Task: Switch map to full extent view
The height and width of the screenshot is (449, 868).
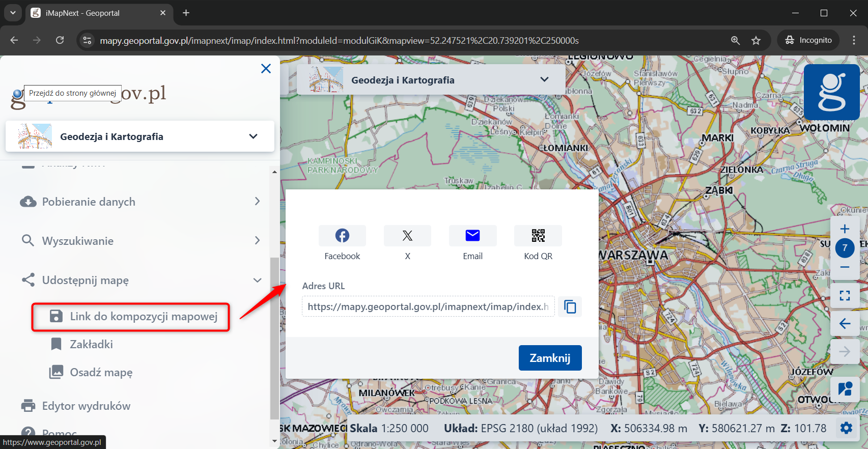Action: (845, 296)
